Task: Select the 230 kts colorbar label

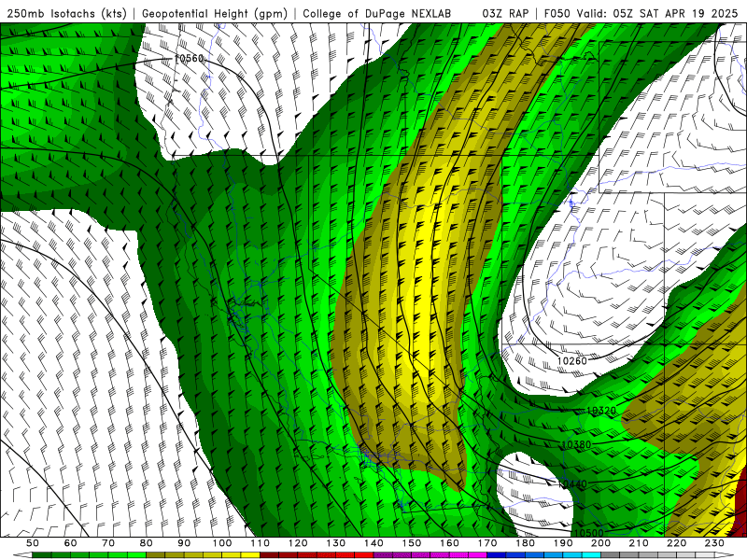Action: click(714, 543)
